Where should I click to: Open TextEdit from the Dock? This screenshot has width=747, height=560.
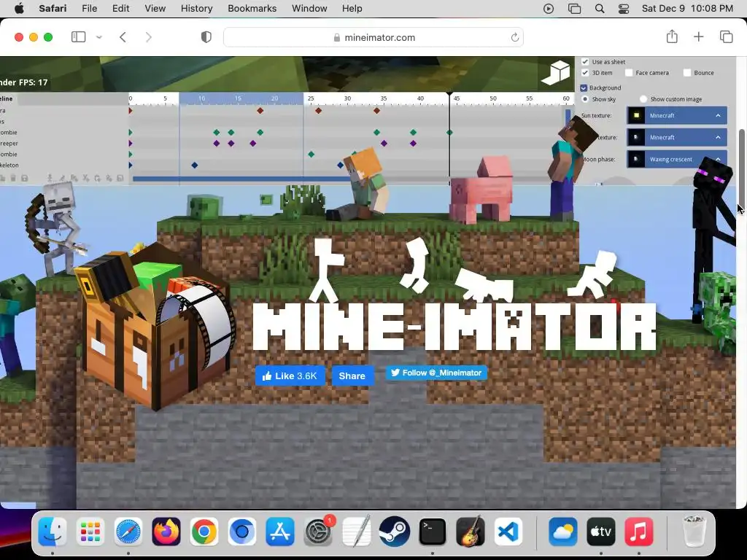click(x=356, y=532)
